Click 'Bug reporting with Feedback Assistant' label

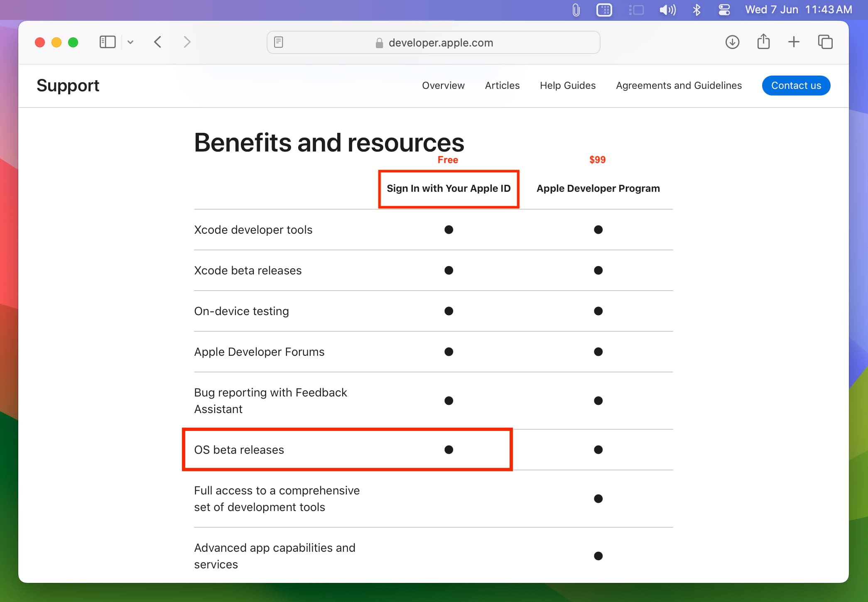[x=271, y=401]
